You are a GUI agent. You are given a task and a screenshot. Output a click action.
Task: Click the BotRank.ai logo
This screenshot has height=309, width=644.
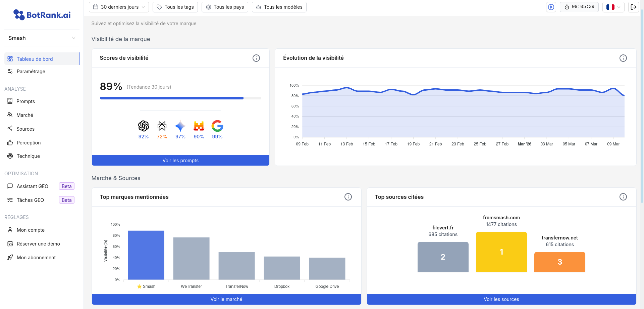click(42, 15)
